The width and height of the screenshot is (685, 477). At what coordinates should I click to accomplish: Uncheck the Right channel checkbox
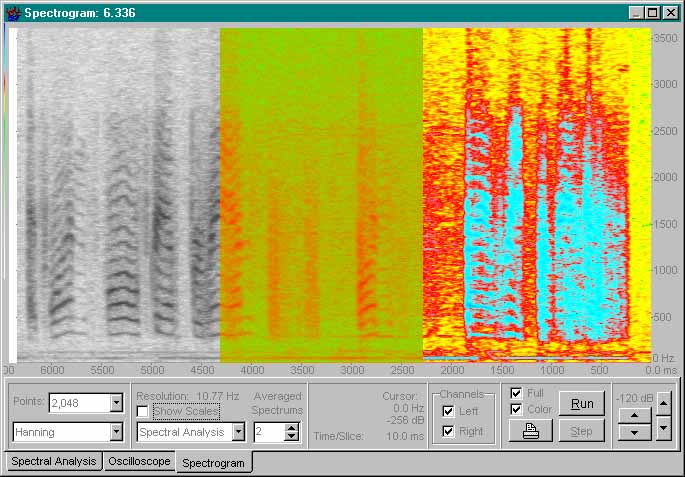[x=448, y=431]
